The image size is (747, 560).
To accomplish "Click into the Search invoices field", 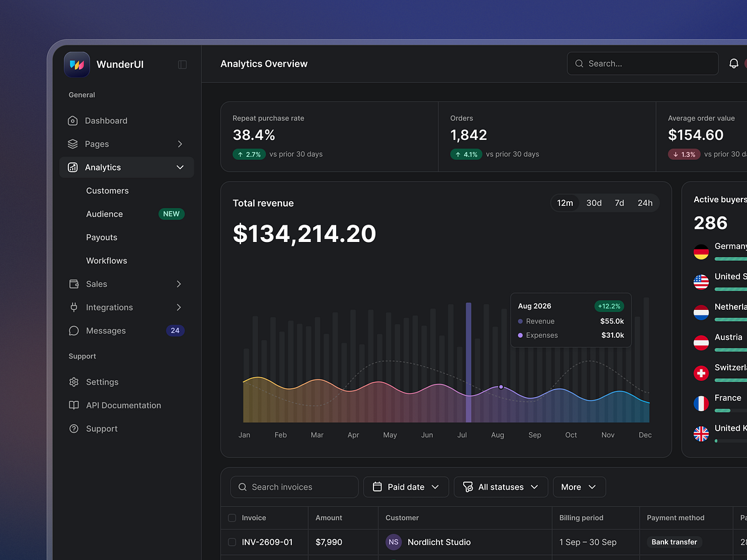I will pos(294,487).
